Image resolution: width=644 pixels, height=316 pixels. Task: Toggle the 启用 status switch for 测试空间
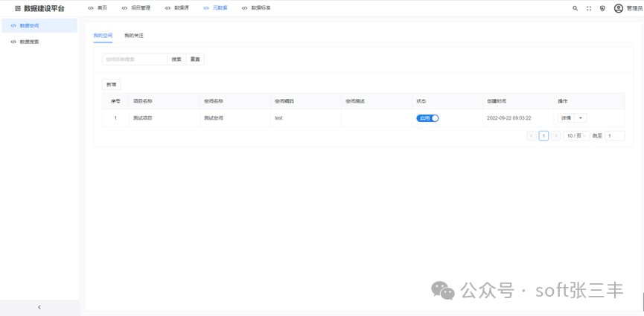click(x=427, y=118)
